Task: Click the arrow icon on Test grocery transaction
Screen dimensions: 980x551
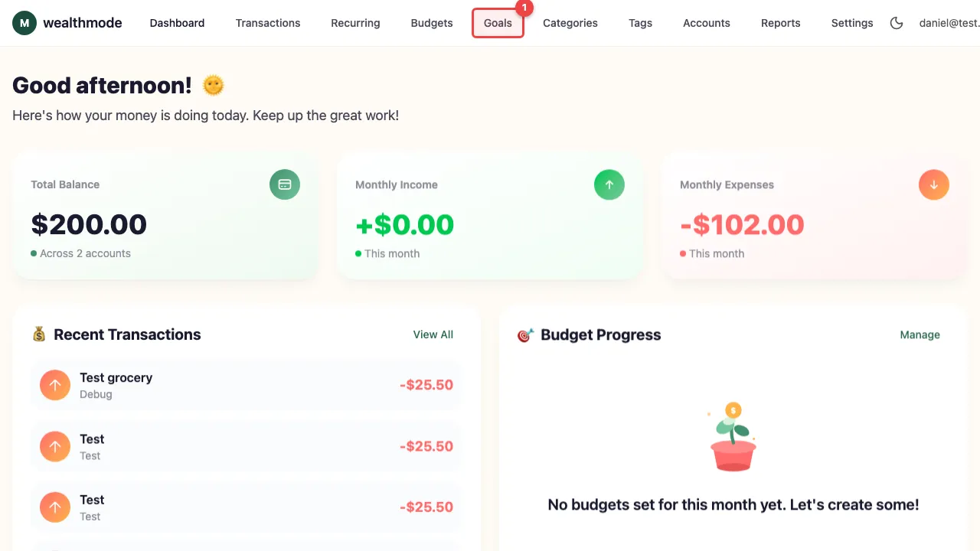Action: 54,385
